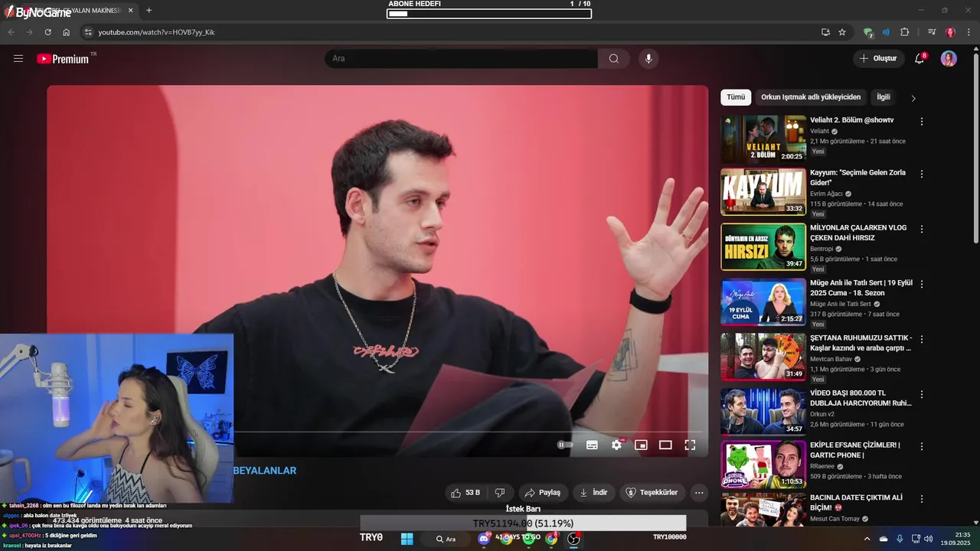The height and width of the screenshot is (551, 980).
Task: Open Discord from the taskbar
Action: click(x=484, y=539)
